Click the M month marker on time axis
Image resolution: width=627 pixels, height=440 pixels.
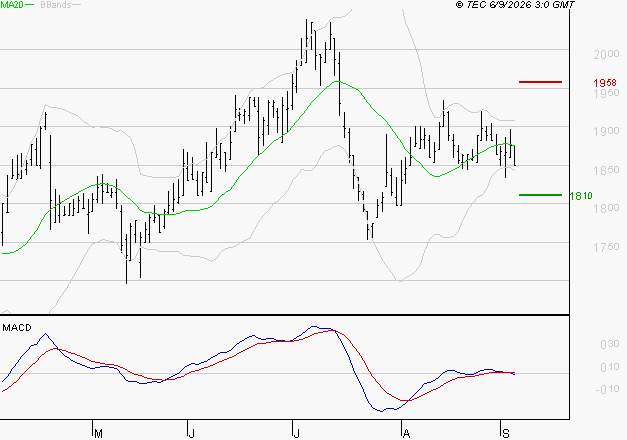click(x=98, y=434)
